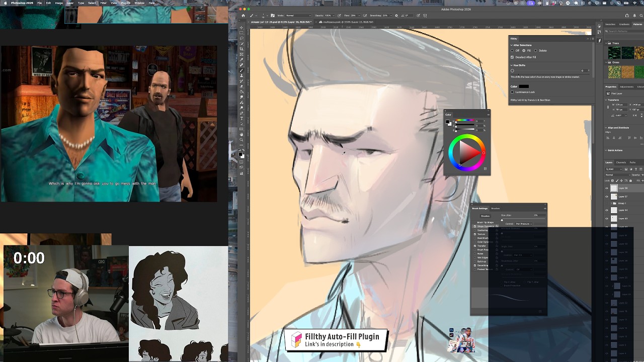This screenshot has width=644, height=362.
Task: Click the Brushes button in Brush Settings
Action: tap(486, 216)
